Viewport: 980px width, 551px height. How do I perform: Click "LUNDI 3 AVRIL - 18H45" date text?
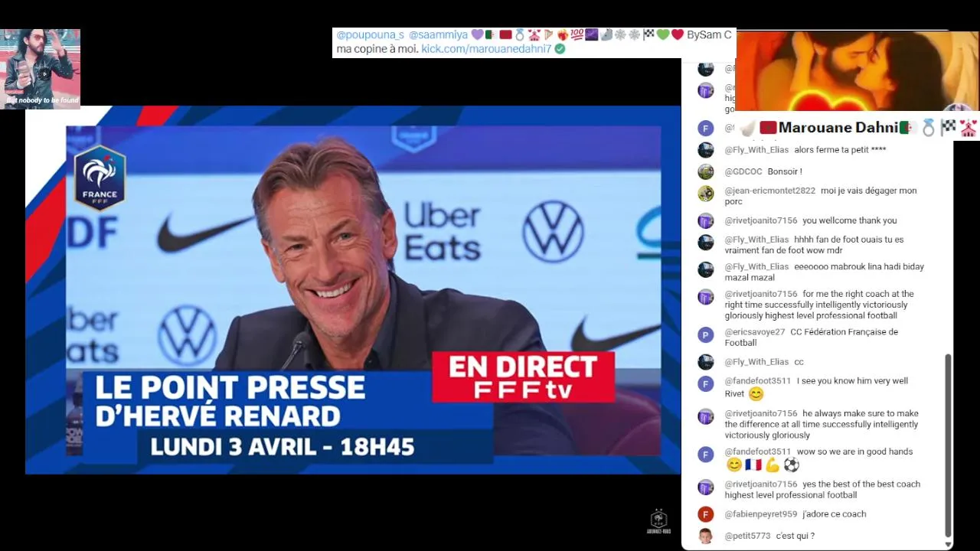click(x=282, y=446)
